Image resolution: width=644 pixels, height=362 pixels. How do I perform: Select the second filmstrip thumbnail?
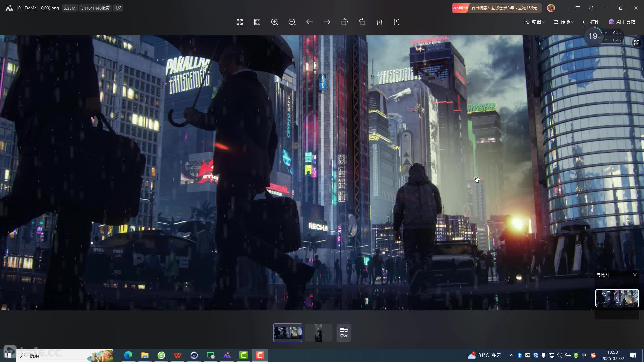click(318, 333)
